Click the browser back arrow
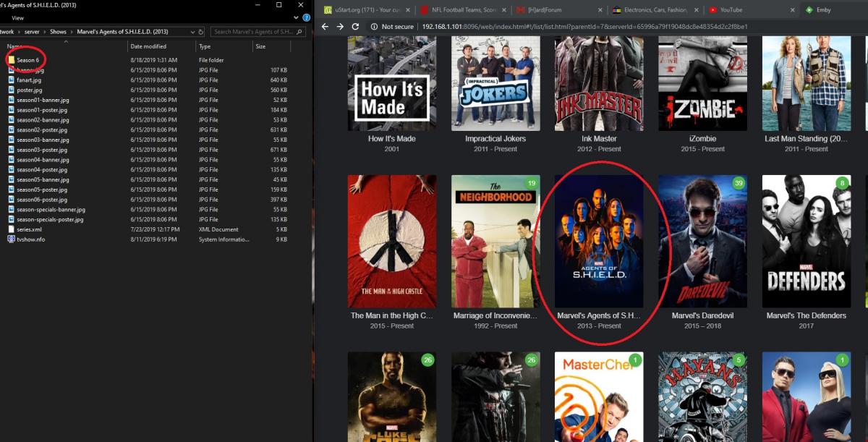This screenshot has width=868, height=442. click(x=325, y=27)
